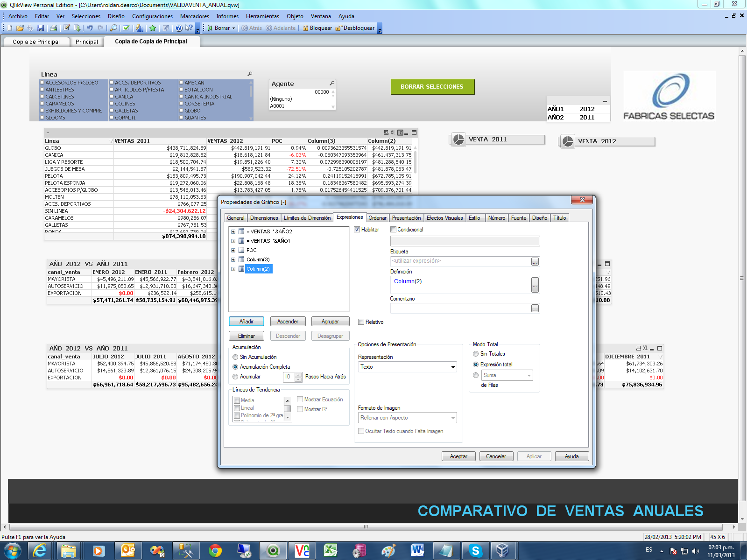Open the Representación dropdown
The width and height of the screenshot is (747, 560).
(x=453, y=367)
